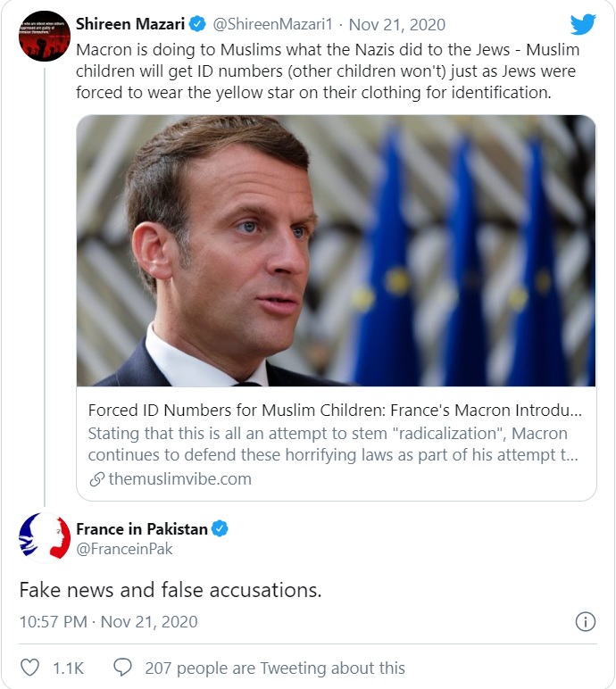Click the 1.1K likes count

[68, 668]
